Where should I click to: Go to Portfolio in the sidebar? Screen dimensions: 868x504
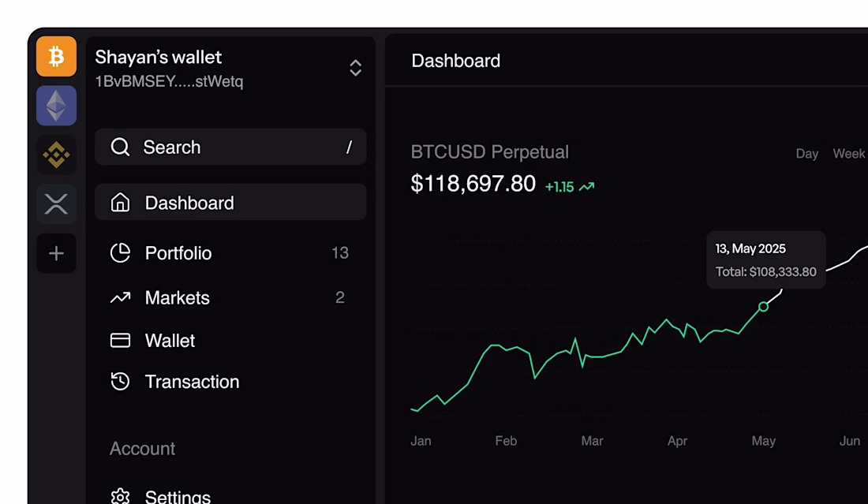178,253
